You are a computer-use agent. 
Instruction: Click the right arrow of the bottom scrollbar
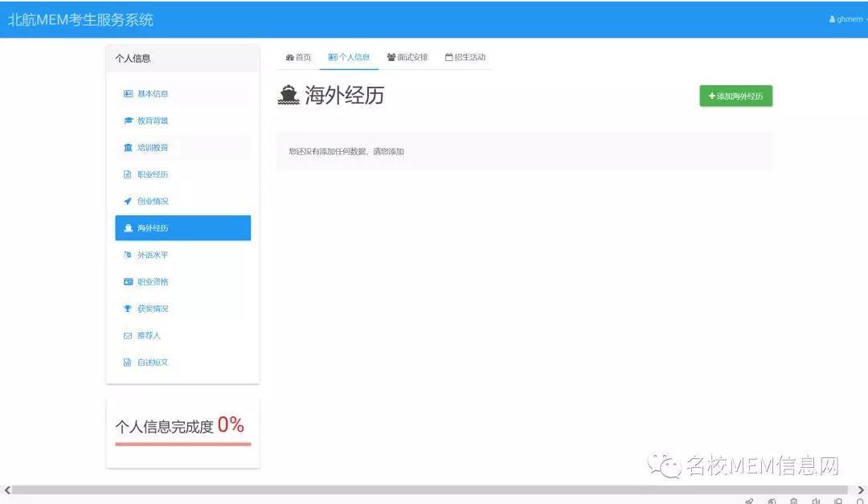[x=861, y=490]
